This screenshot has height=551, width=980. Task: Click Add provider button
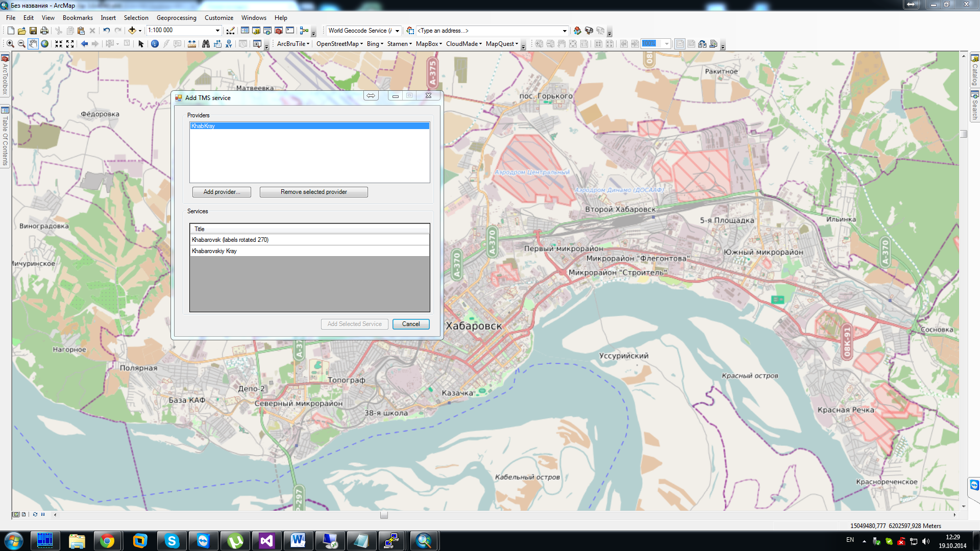pos(222,192)
